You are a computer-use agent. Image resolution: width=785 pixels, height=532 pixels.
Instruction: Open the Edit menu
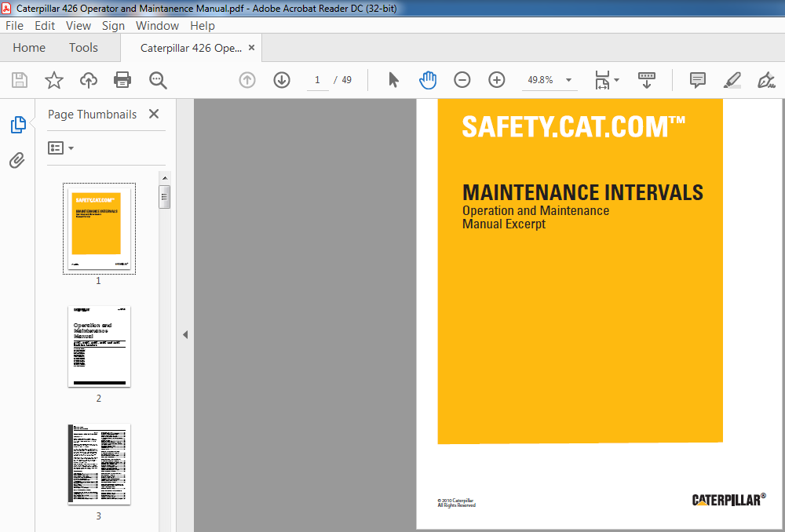pos(45,26)
